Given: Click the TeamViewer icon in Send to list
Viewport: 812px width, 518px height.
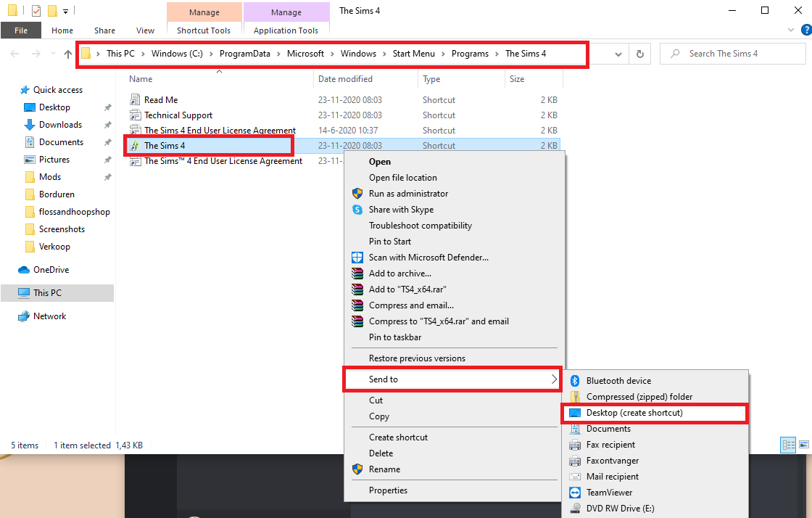Looking at the screenshot, I should (575, 493).
